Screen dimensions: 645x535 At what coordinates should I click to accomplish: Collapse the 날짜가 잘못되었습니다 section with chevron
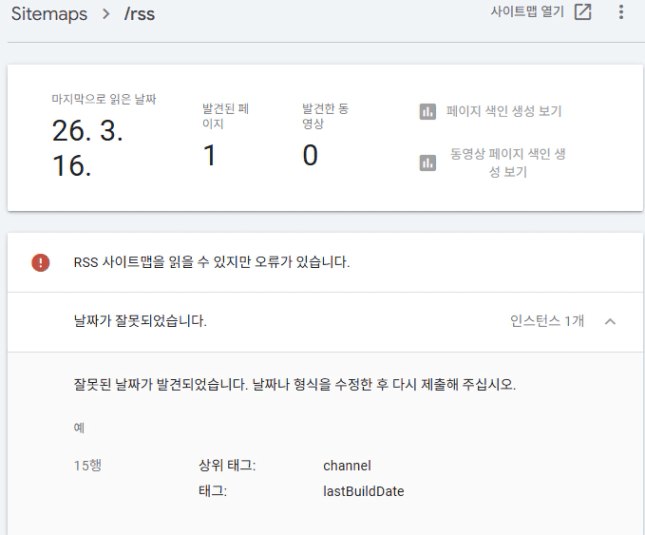(610, 322)
